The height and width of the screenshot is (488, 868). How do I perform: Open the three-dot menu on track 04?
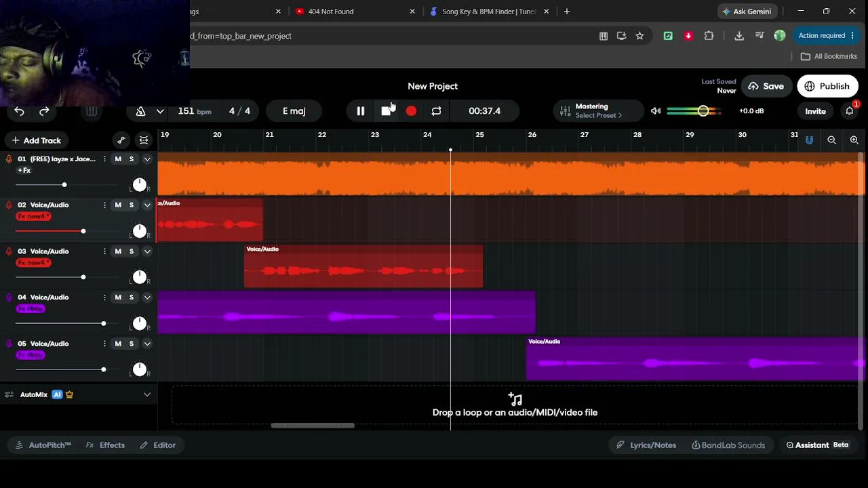[104, 298]
